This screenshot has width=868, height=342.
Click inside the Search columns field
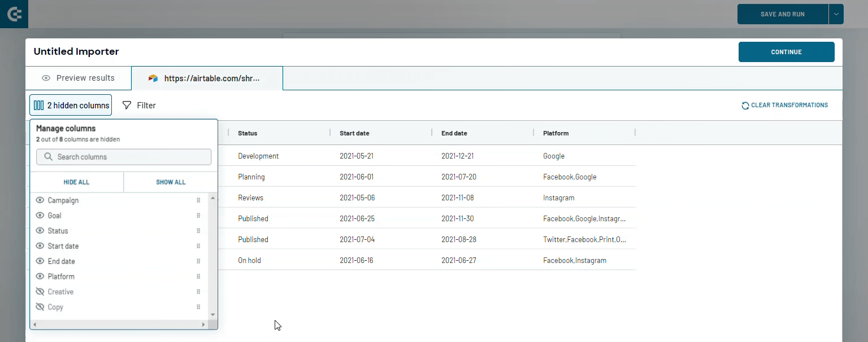tap(123, 156)
